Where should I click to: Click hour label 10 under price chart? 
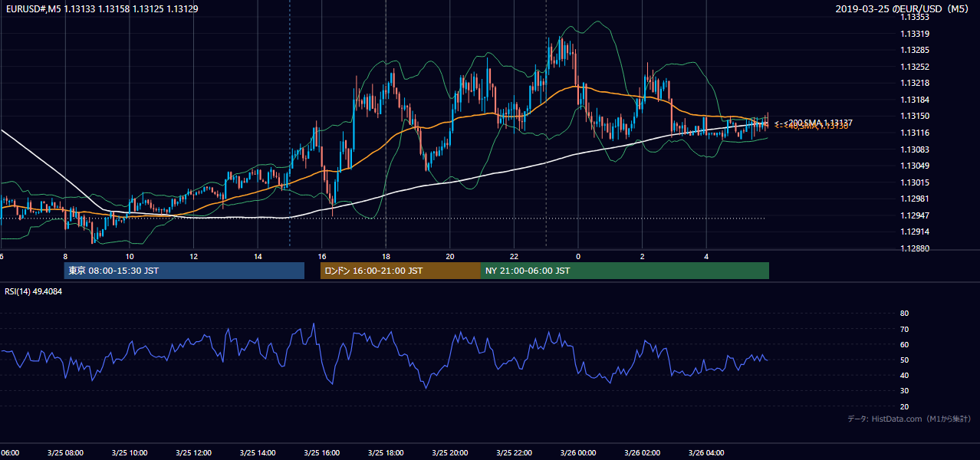point(130,256)
